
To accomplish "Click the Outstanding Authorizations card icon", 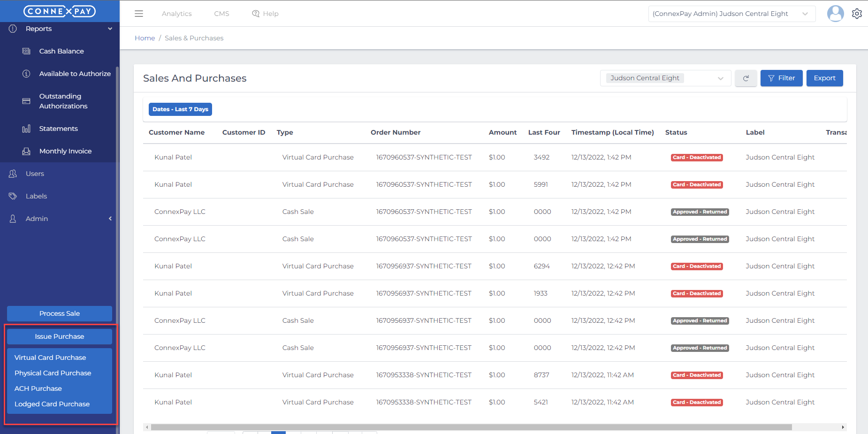I will (26, 101).
